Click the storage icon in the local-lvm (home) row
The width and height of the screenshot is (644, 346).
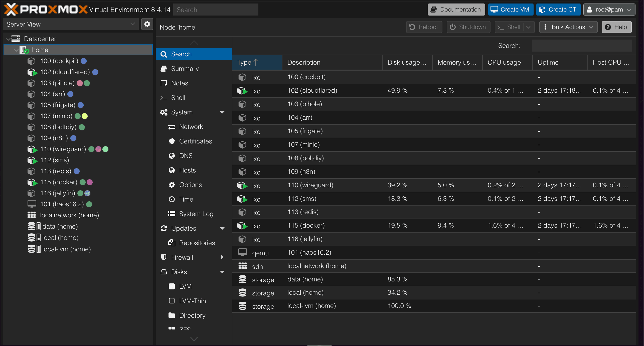242,306
